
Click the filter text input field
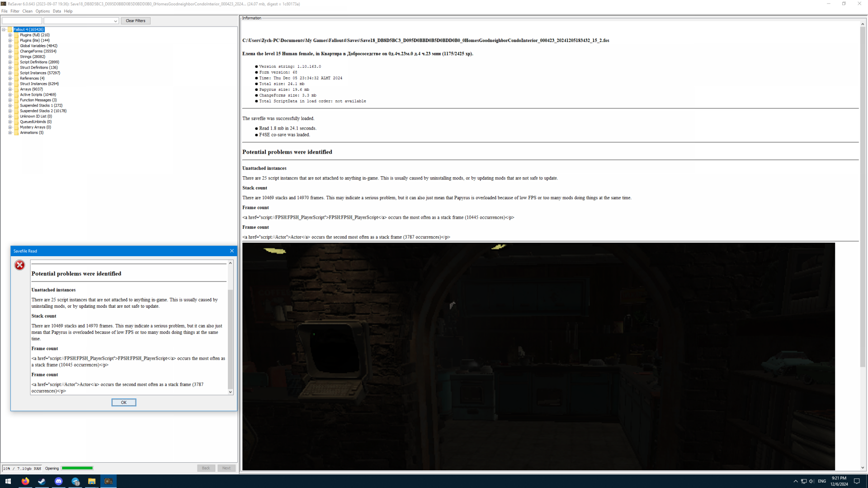[x=22, y=21]
